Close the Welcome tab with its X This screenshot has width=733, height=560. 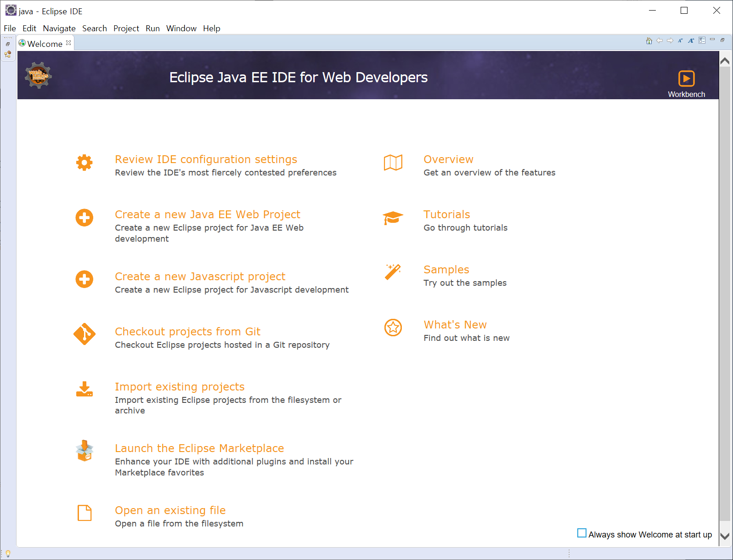click(68, 43)
